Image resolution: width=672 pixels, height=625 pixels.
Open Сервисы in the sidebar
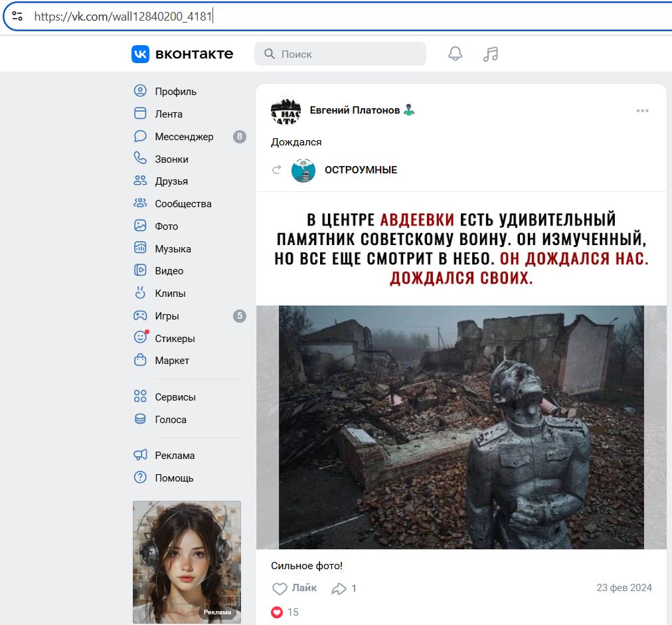pos(175,397)
